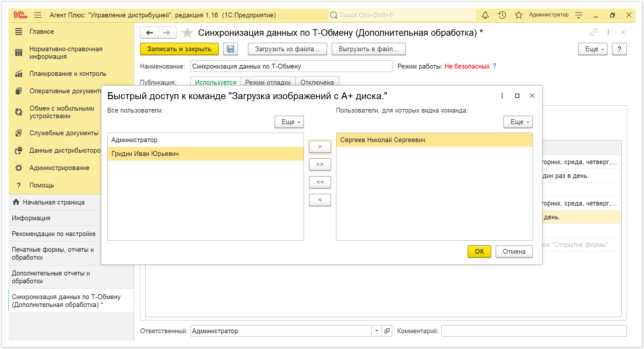Open Главное section
The width and height of the screenshot is (644, 349).
(x=42, y=32)
